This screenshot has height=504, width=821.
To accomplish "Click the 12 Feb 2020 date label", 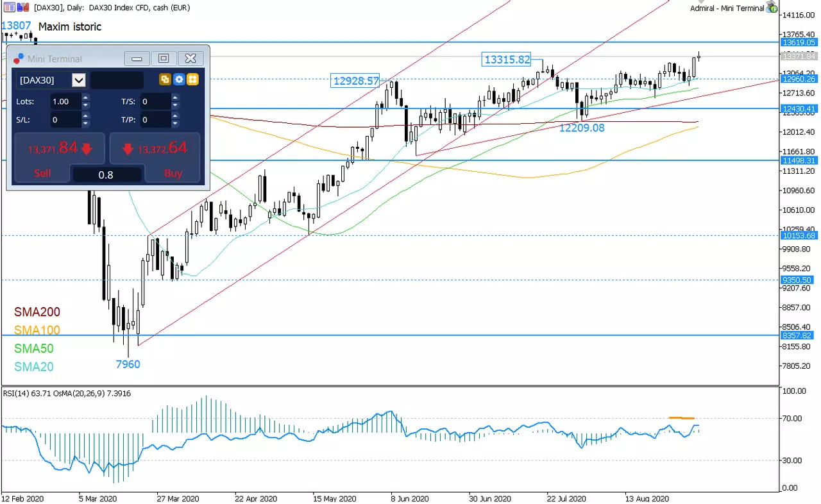I will pos(22,498).
